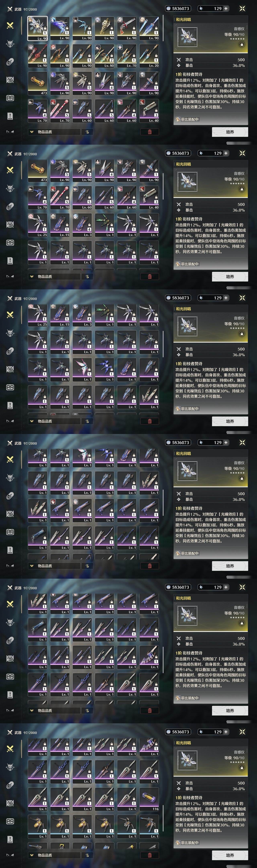The height and width of the screenshot is (868, 257).
Task: Switch to topmost crossed-swords weapons tab
Action: point(10,25)
